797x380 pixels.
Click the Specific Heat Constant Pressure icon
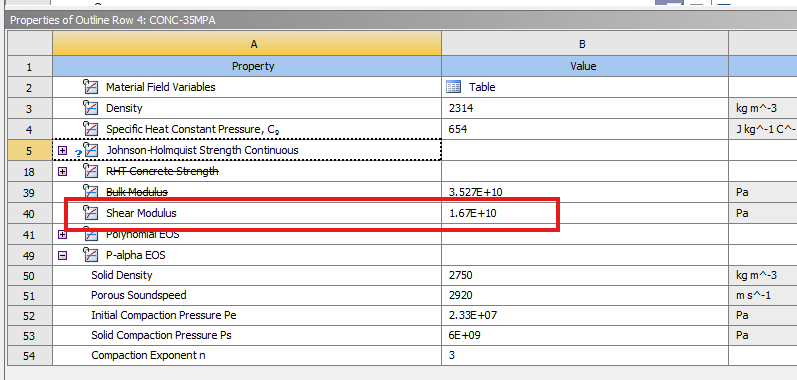[90, 129]
